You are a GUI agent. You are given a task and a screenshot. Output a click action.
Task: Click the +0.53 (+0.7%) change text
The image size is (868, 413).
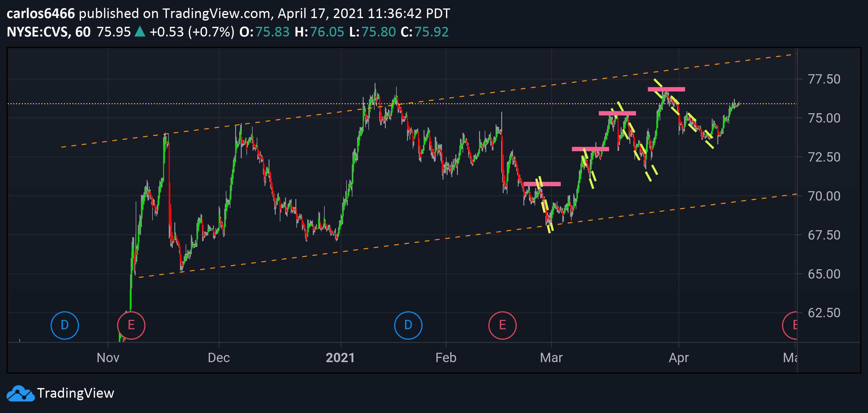192,32
